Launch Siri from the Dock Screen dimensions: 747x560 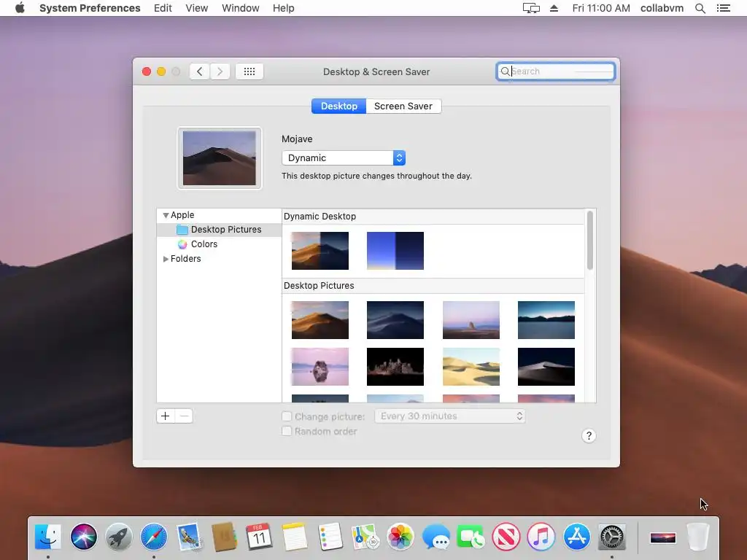point(83,537)
